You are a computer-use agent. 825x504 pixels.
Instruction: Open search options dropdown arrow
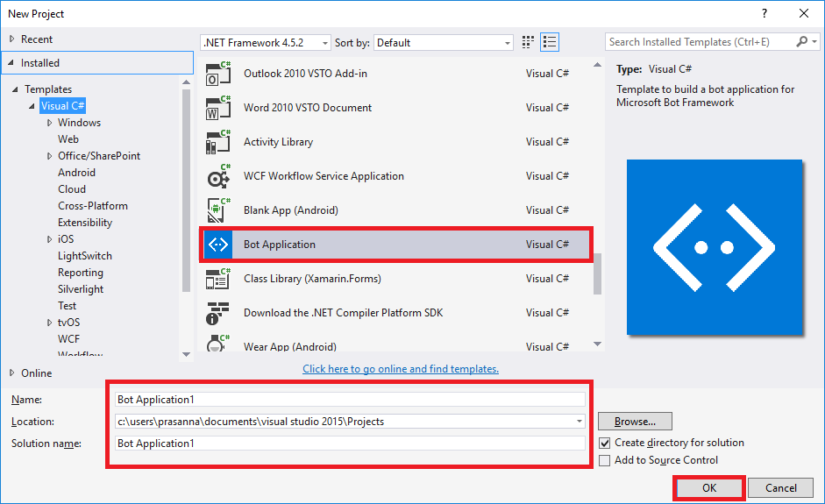coord(814,41)
